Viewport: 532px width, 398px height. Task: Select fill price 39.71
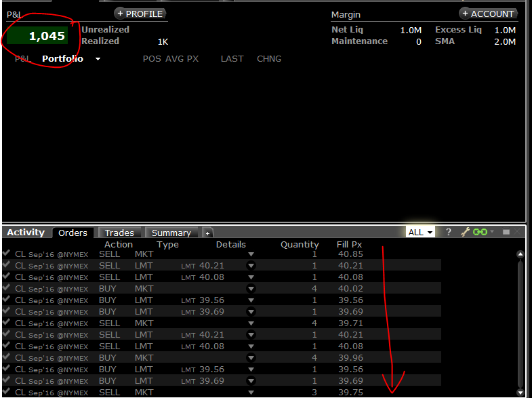[350, 323]
